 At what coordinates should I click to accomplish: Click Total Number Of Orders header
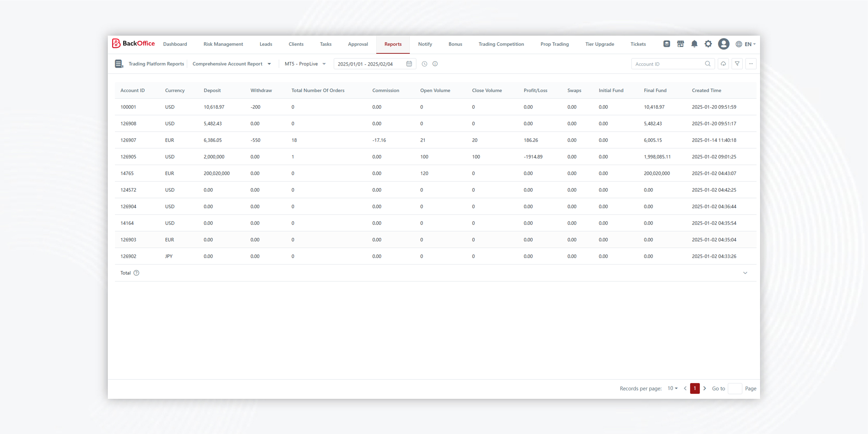pyautogui.click(x=318, y=90)
